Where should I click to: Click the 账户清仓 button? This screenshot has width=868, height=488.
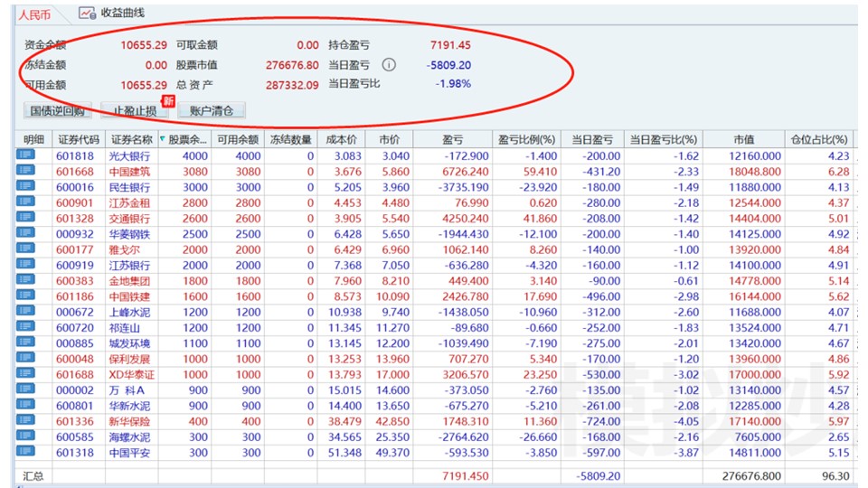tap(212, 110)
